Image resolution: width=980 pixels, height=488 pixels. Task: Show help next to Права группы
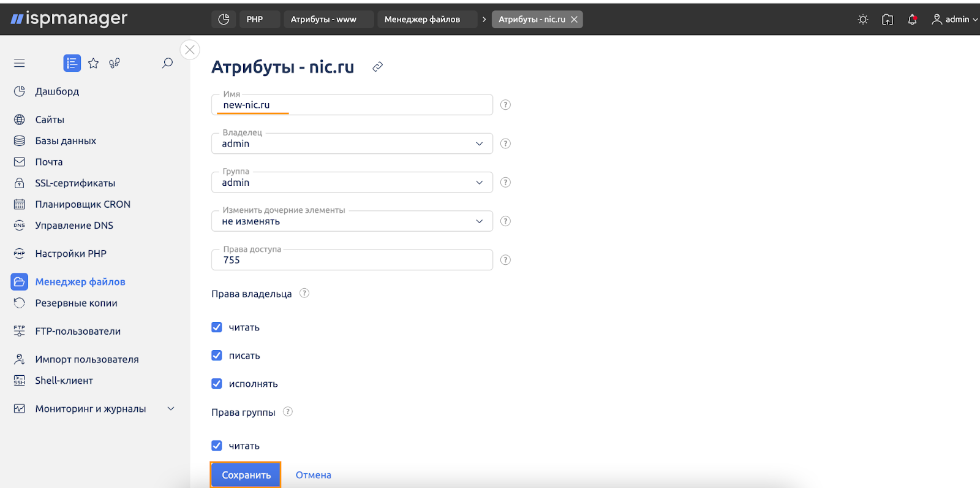pyautogui.click(x=288, y=411)
